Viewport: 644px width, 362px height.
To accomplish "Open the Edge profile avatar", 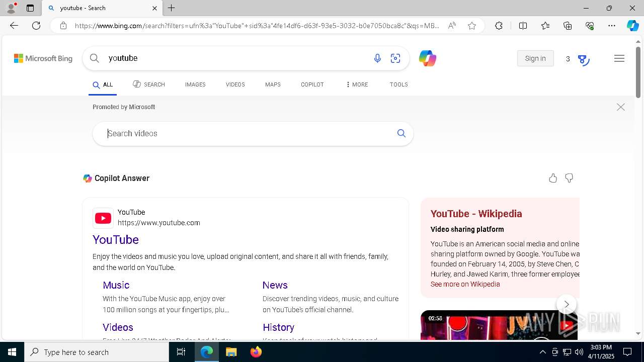I will (x=11, y=8).
